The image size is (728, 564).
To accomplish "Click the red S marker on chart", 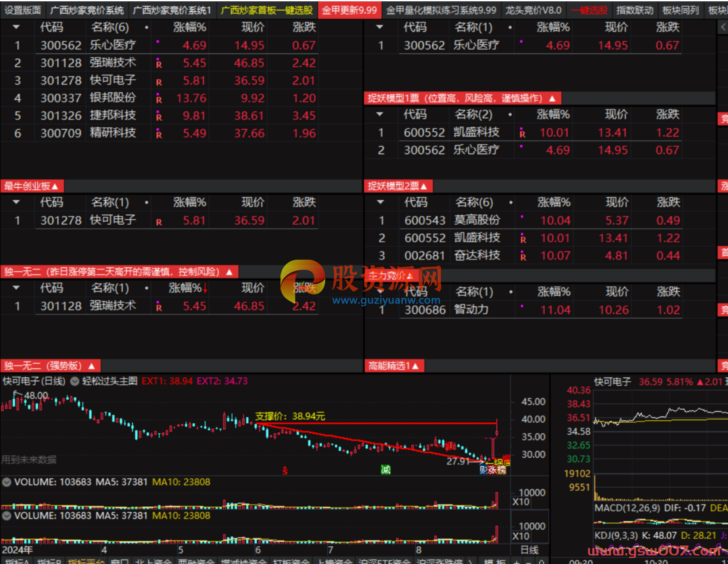I will click(x=285, y=471).
